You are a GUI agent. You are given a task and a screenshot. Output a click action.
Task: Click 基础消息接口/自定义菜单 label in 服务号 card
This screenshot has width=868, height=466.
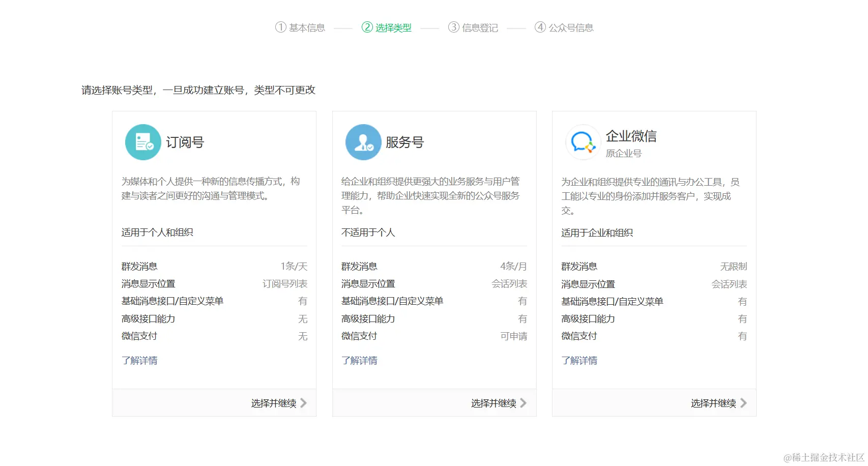pos(392,301)
